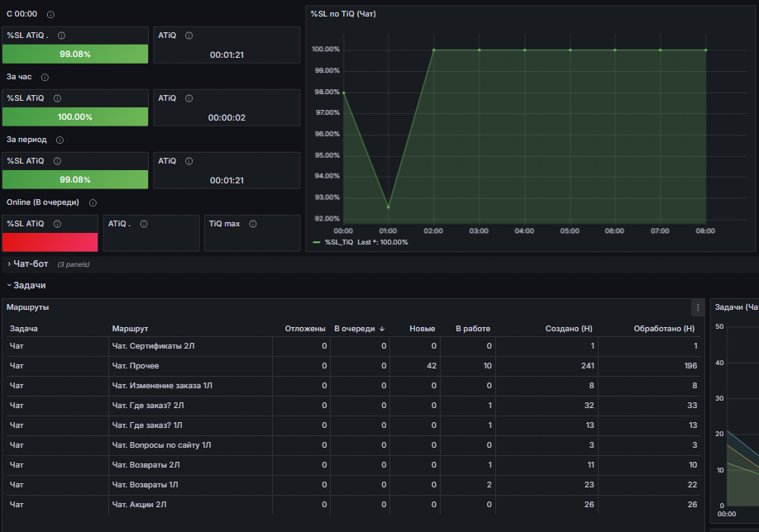
Task: Sort table by Обработано (Н) column header
Action: point(663,329)
